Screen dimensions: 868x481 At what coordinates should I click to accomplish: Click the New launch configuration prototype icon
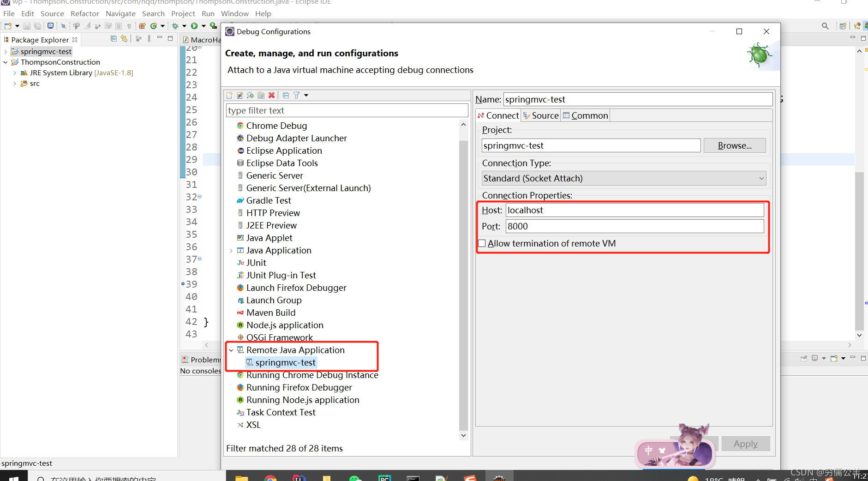coord(240,95)
